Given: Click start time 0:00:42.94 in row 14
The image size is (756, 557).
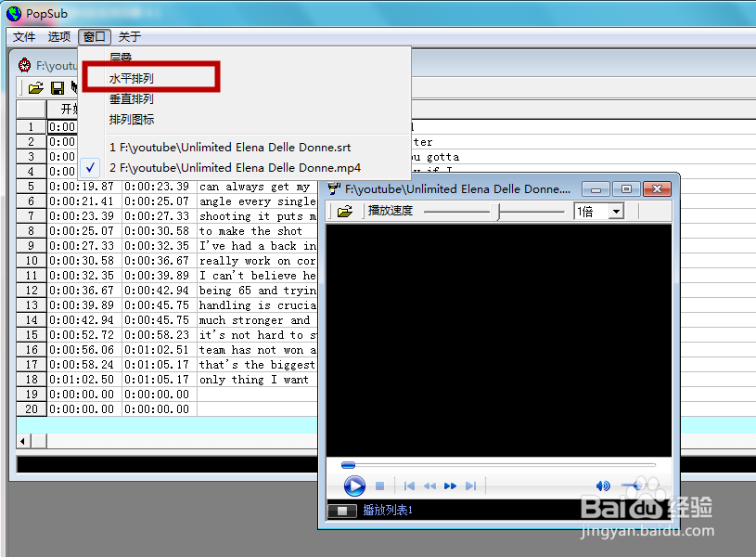Looking at the screenshot, I should [83, 320].
